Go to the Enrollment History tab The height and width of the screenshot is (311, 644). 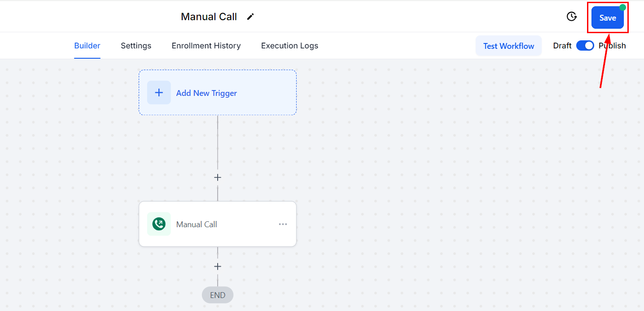206,46
